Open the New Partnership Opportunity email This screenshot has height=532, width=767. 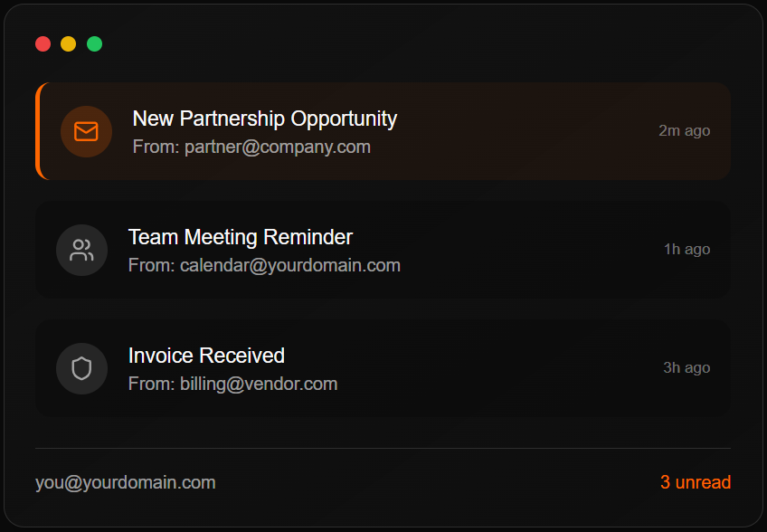[x=264, y=119]
